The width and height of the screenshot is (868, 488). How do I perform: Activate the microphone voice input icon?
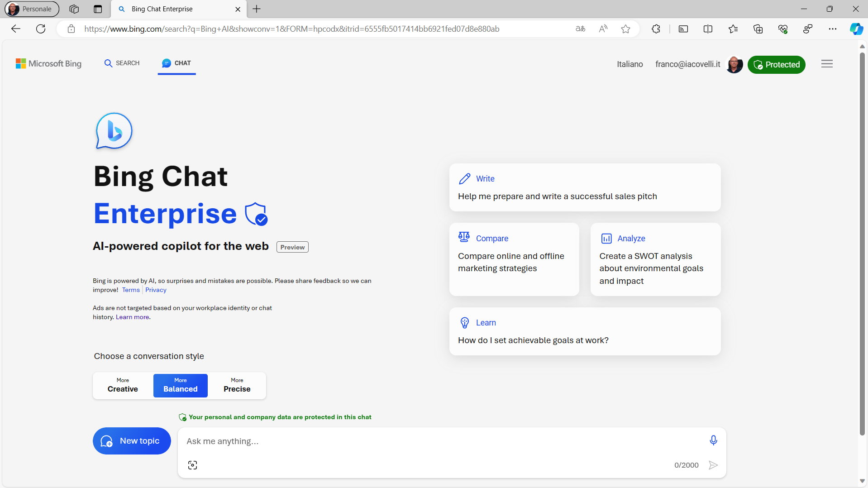pyautogui.click(x=713, y=440)
